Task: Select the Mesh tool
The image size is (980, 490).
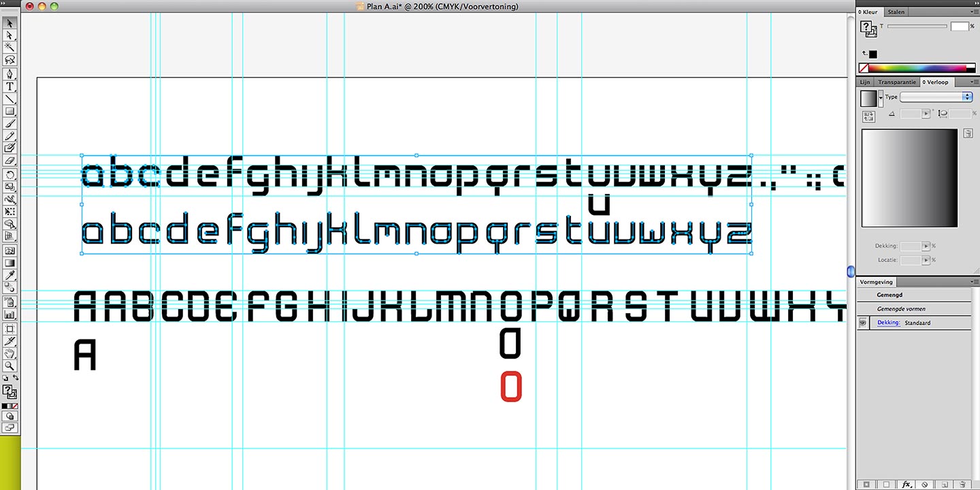Action: pyautogui.click(x=10, y=250)
